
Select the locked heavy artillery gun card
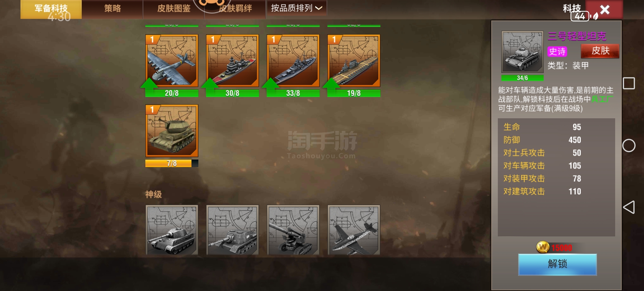(293, 230)
